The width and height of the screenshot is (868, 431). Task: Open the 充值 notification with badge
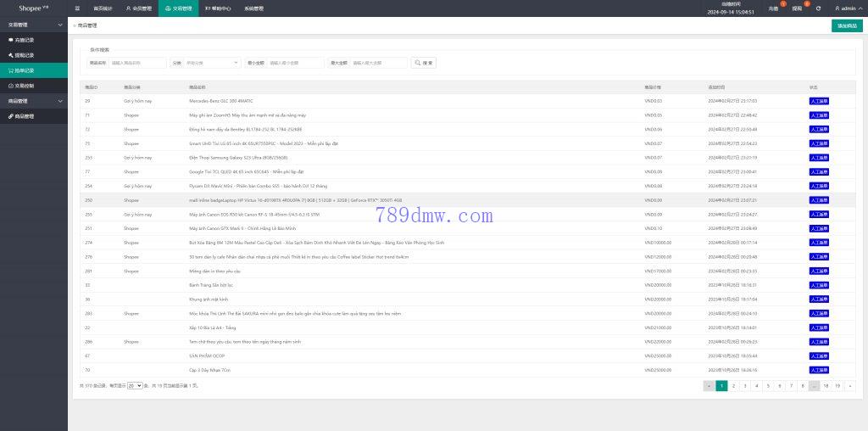[772, 8]
